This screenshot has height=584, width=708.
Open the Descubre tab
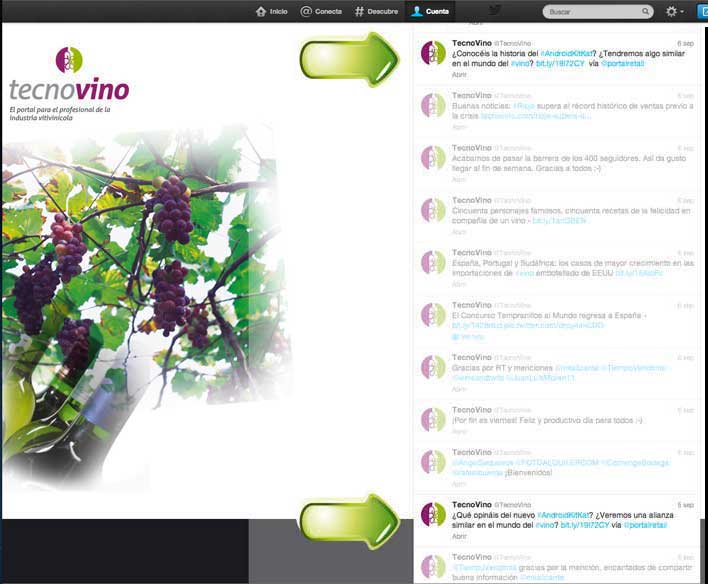[x=376, y=11]
